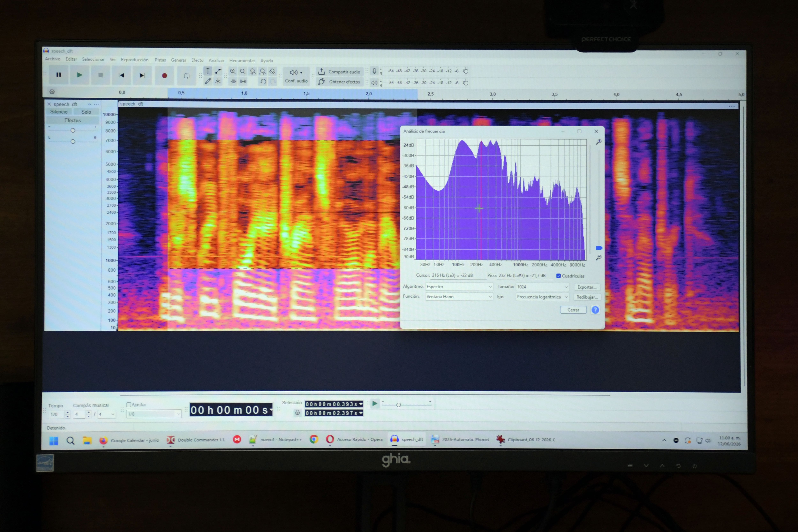Screen dimensions: 798x532
Task: Click the zoom-in magnifier in the analysis dialog
Action: tap(599, 142)
